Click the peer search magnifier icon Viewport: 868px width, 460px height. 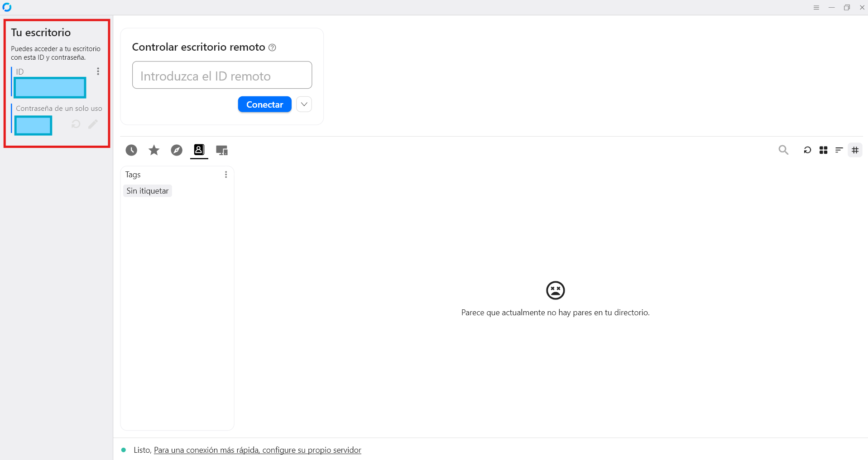click(x=783, y=150)
